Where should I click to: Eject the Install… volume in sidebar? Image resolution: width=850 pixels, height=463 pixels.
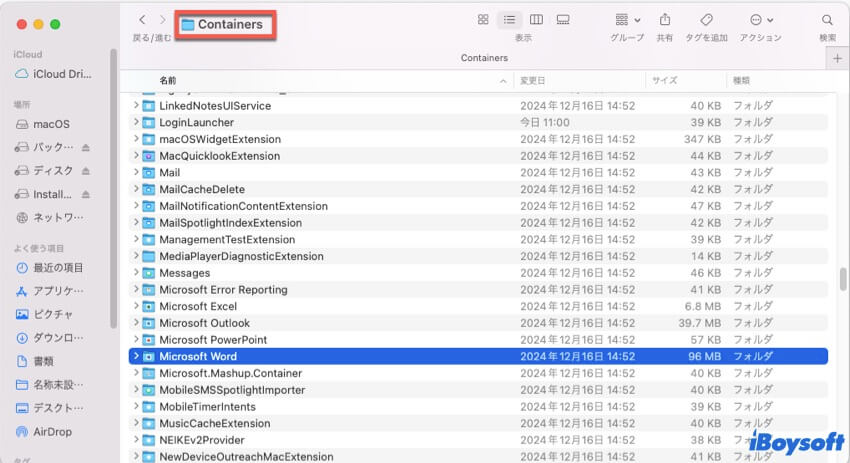[86, 194]
